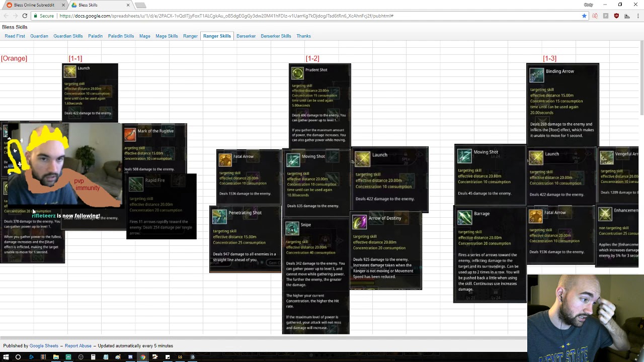
Task: Click the Snipe skill icon
Action: click(292, 228)
